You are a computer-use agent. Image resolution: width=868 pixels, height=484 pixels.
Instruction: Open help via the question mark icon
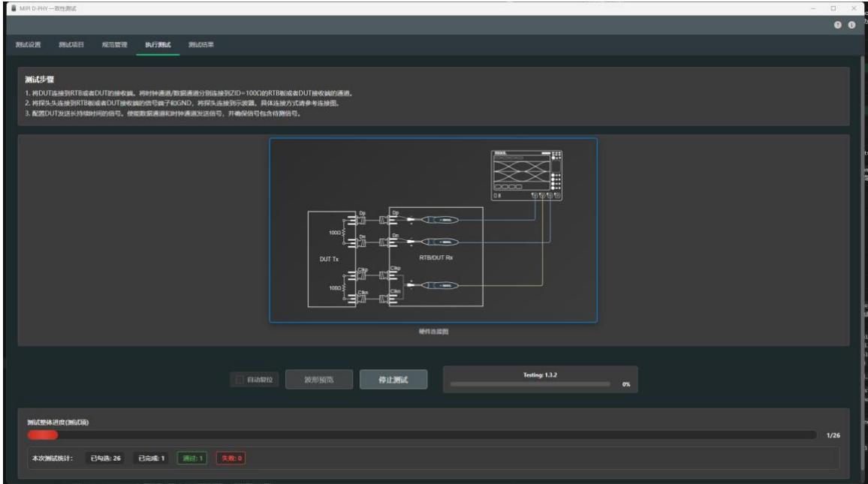pos(837,25)
